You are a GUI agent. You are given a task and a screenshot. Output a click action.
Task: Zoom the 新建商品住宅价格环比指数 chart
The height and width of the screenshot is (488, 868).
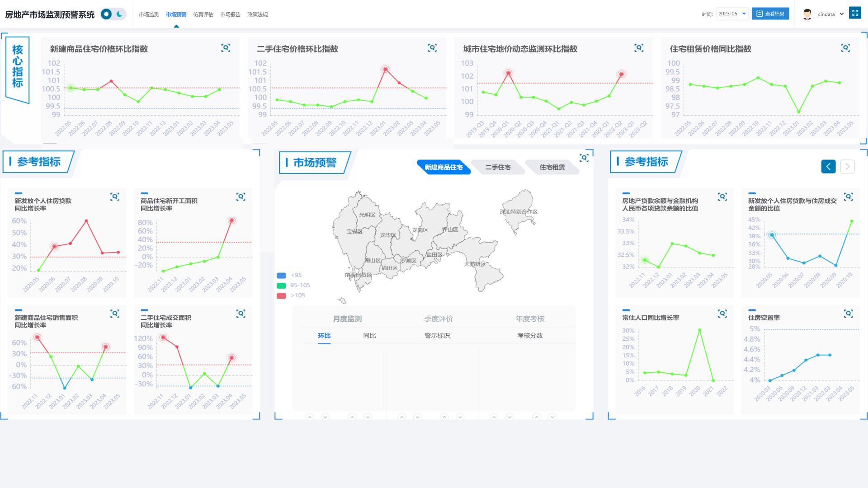coord(226,48)
